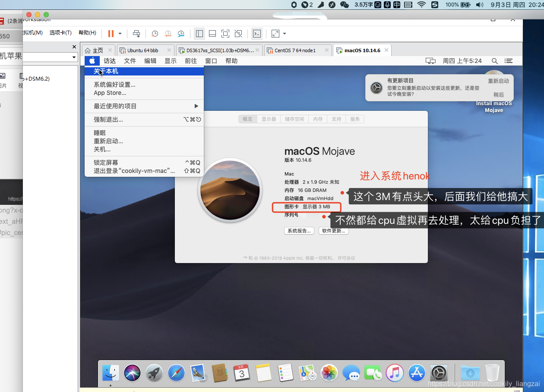Expand the library search dropdown arrow
The image size is (544, 392).
[74, 57]
